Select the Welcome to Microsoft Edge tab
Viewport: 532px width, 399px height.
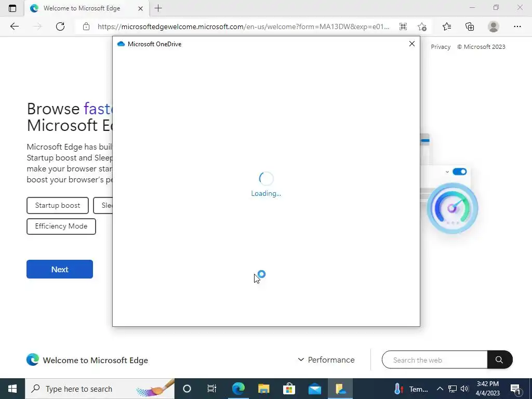point(82,8)
